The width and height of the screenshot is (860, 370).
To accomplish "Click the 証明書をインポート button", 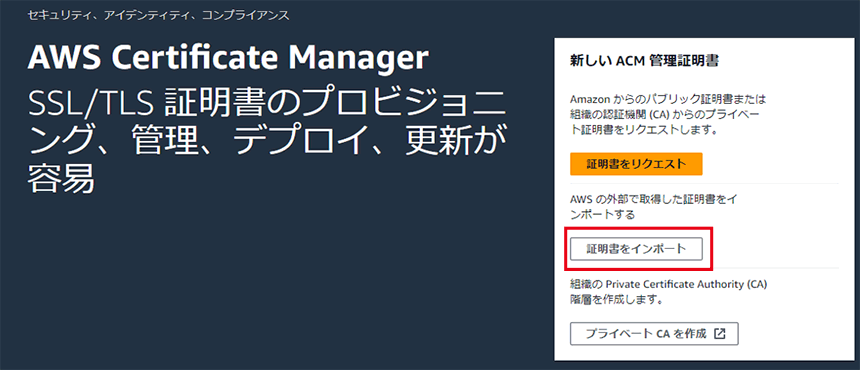I will [x=636, y=248].
